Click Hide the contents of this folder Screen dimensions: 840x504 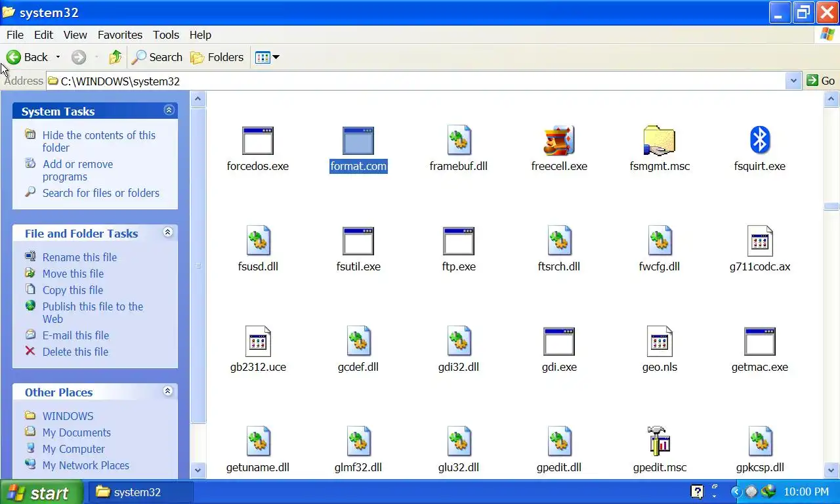tap(99, 141)
